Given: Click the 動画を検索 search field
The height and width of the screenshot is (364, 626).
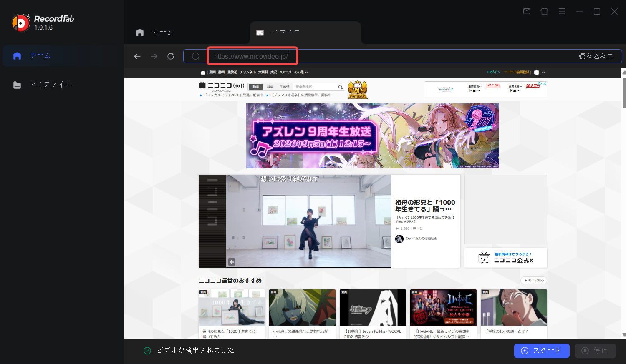Looking at the screenshot, I should pyautogui.click(x=315, y=87).
